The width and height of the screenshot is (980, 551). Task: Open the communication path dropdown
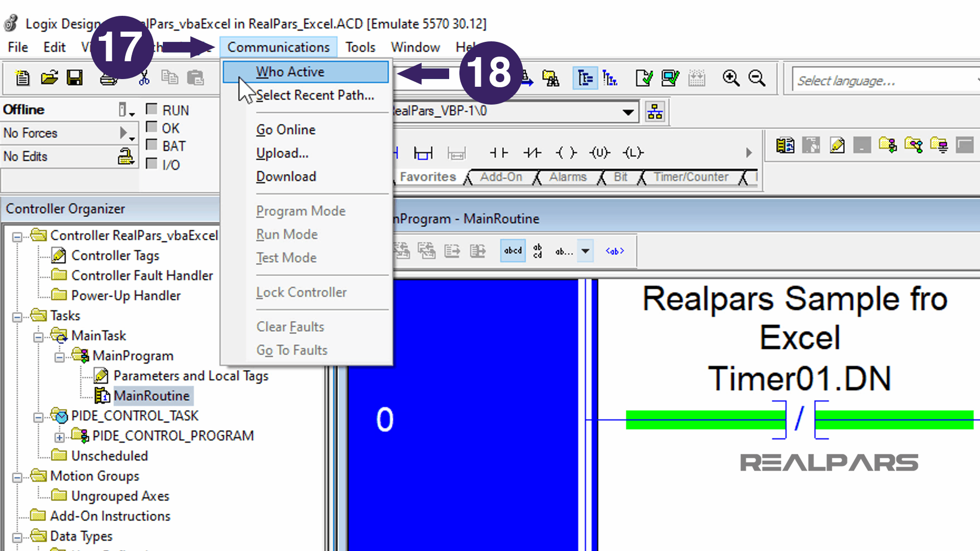(x=628, y=112)
